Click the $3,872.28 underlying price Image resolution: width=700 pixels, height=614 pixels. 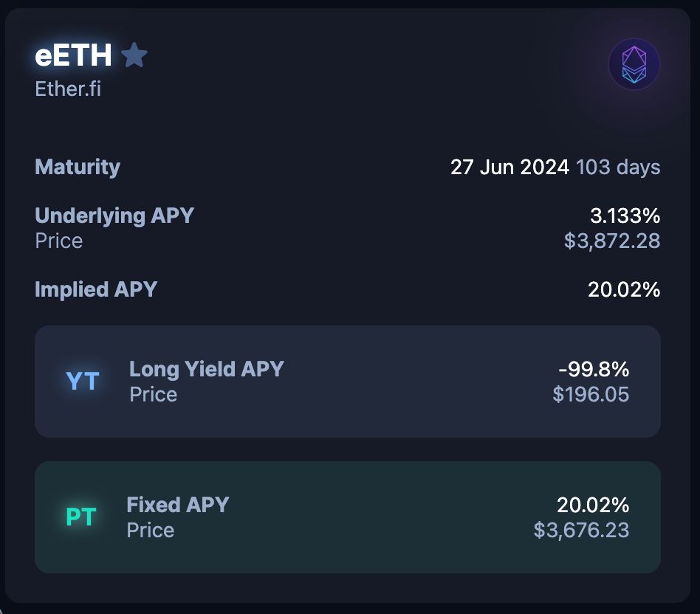pyautogui.click(x=612, y=241)
